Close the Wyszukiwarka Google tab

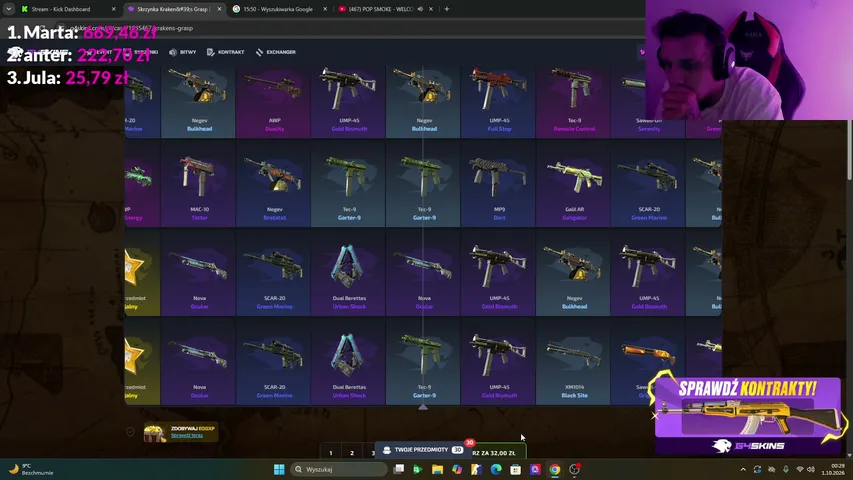click(x=325, y=9)
